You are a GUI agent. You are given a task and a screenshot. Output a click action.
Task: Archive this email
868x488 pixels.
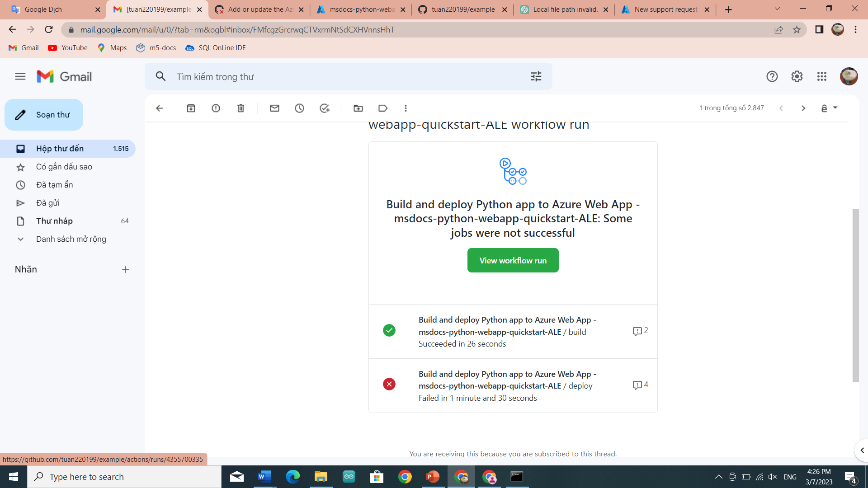point(191,108)
